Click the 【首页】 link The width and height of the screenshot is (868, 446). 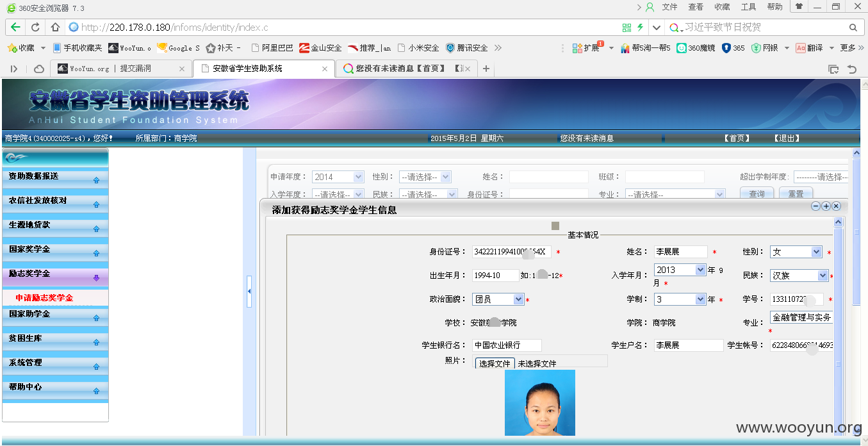(x=737, y=138)
